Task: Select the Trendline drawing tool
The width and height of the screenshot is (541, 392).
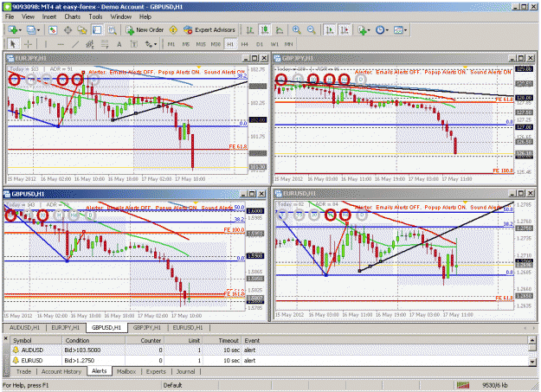Action: point(75,44)
